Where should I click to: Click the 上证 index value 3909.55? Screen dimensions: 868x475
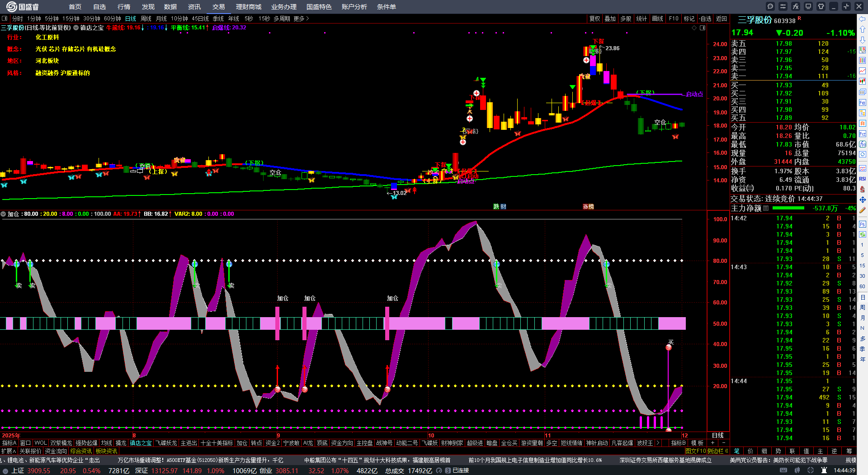[x=39, y=470]
